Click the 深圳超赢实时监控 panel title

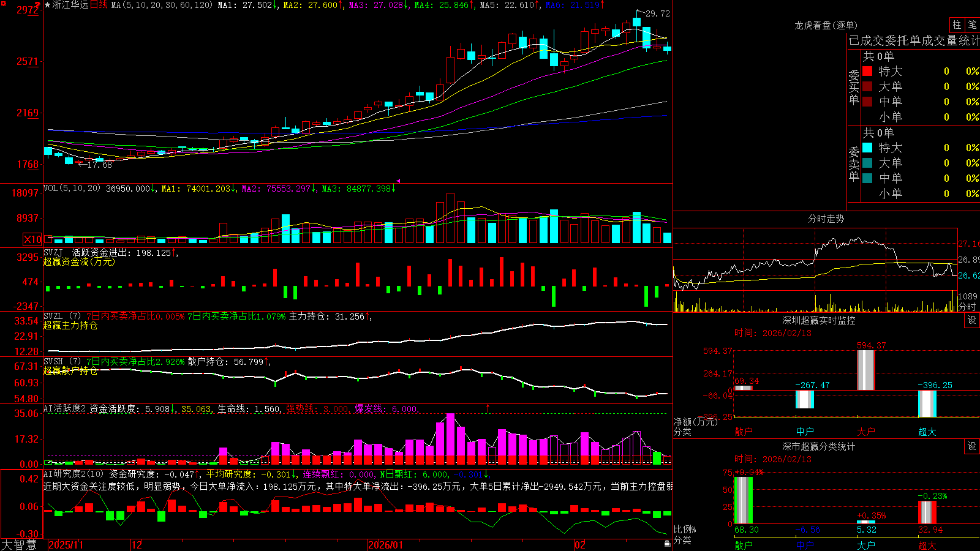point(819,320)
